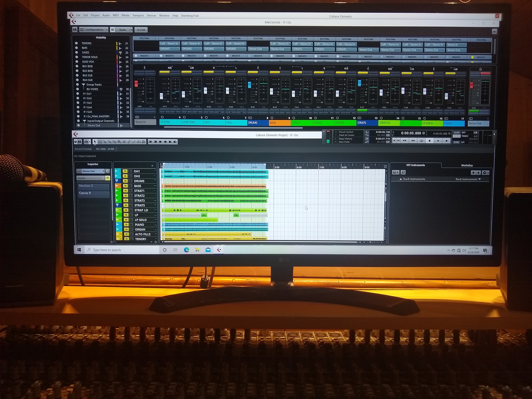Click the Record transport button
This screenshot has width=532, height=399.
[447, 141]
